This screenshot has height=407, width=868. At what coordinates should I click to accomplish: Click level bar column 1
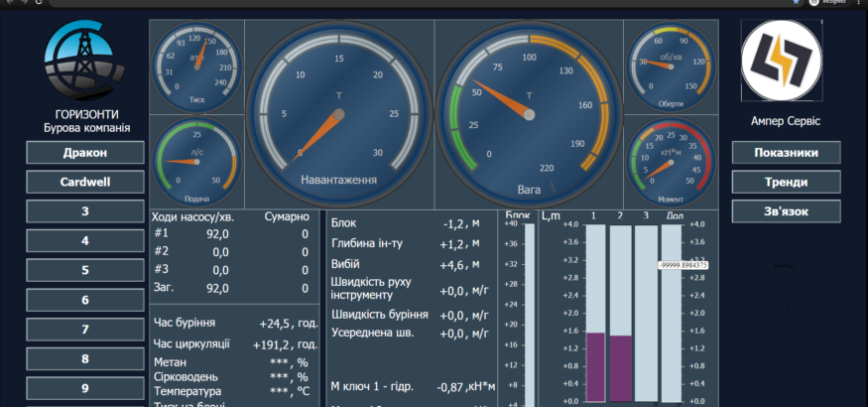click(x=595, y=313)
